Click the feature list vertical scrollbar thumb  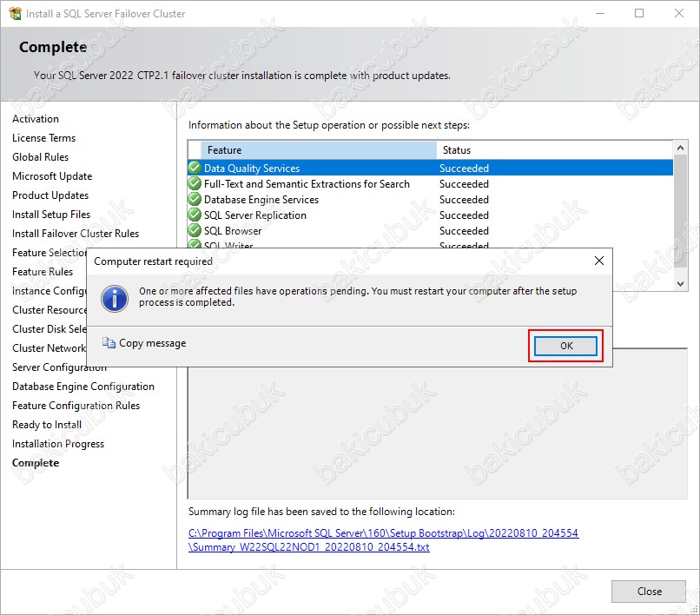pos(680,211)
